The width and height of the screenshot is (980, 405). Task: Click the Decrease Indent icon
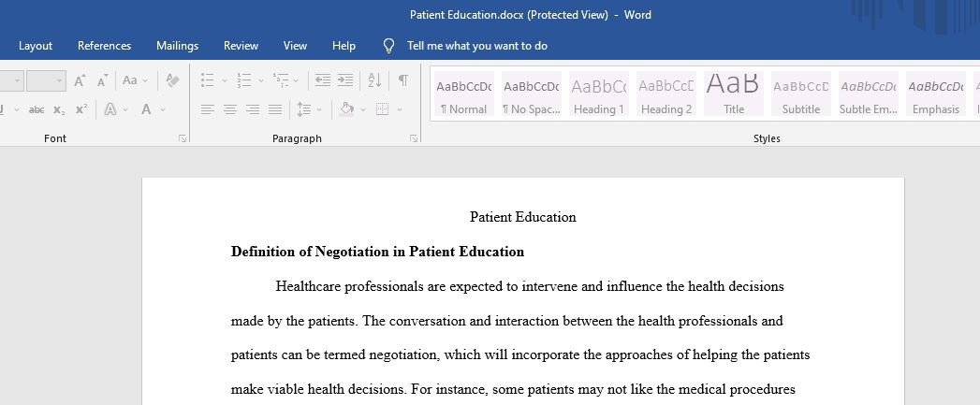pyautogui.click(x=323, y=80)
